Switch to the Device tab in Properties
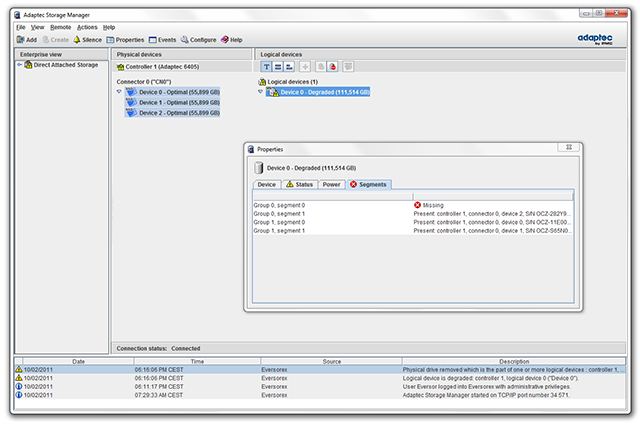This screenshot has width=640, height=424. [x=267, y=184]
